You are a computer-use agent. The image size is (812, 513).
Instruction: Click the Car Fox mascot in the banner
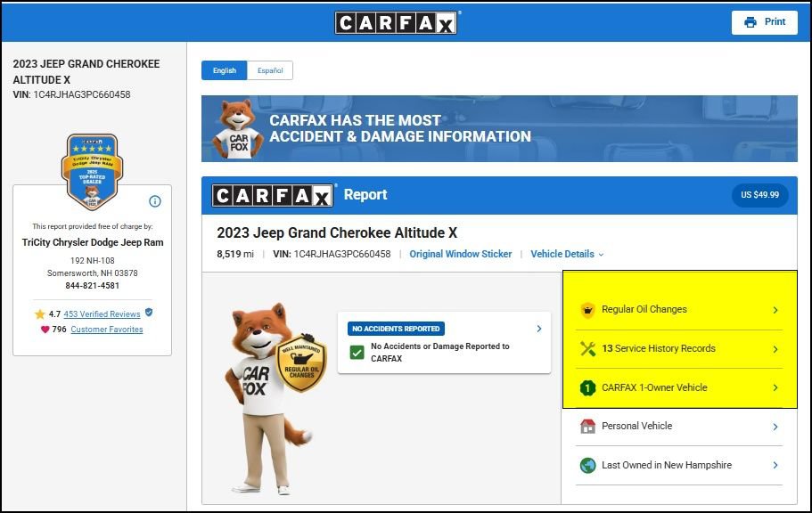pos(239,129)
